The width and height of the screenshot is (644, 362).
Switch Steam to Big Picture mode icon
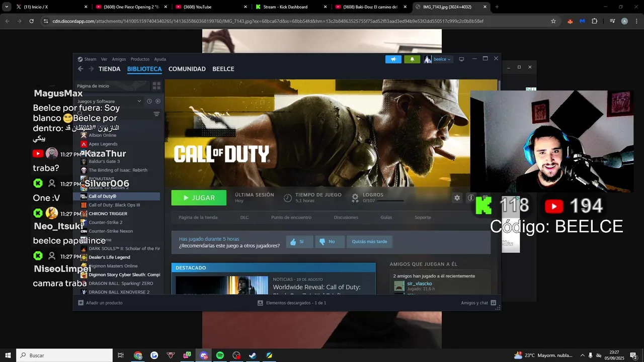point(461,59)
